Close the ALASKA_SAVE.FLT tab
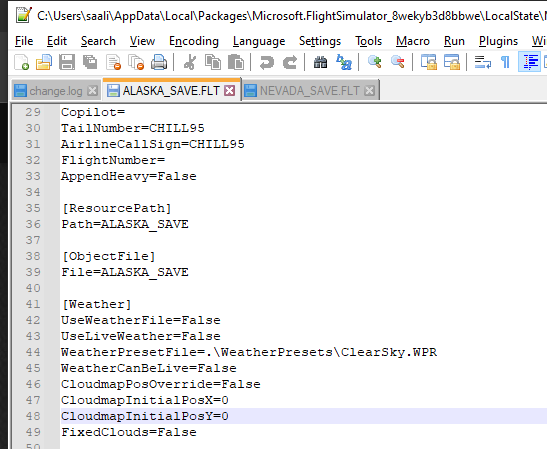This screenshot has width=547, height=449. pos(230,91)
